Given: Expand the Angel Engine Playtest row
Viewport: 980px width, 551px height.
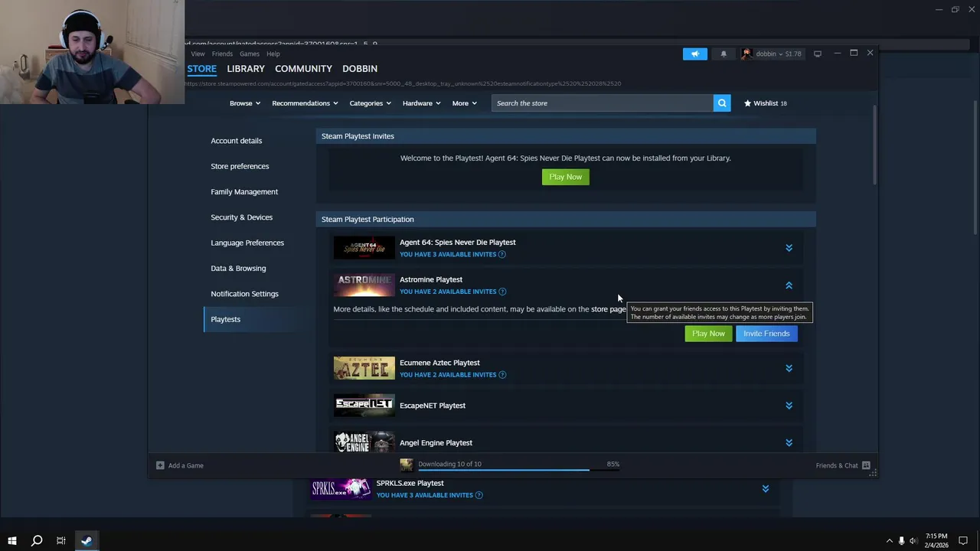Looking at the screenshot, I should point(789,443).
